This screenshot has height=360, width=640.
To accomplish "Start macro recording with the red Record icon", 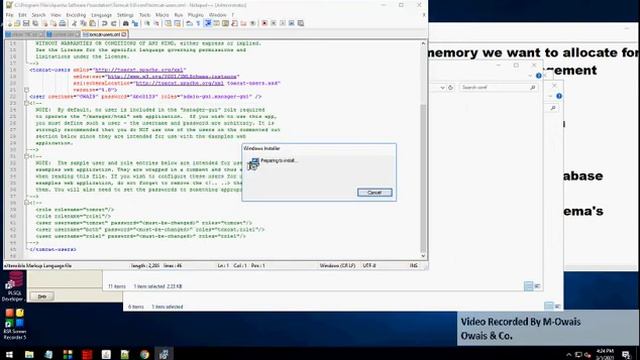I will pyautogui.click(x=264, y=24).
